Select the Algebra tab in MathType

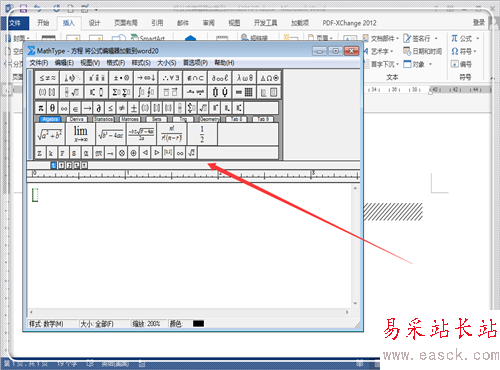[50, 119]
